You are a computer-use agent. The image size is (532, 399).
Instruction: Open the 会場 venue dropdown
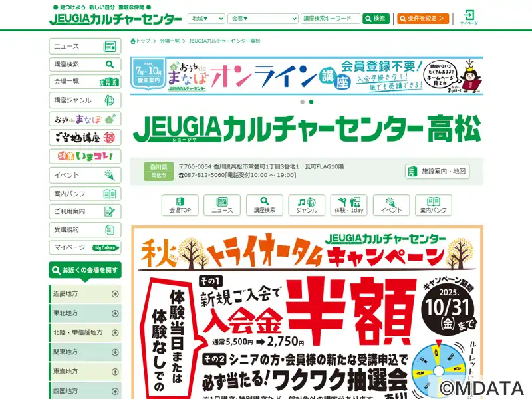point(263,19)
